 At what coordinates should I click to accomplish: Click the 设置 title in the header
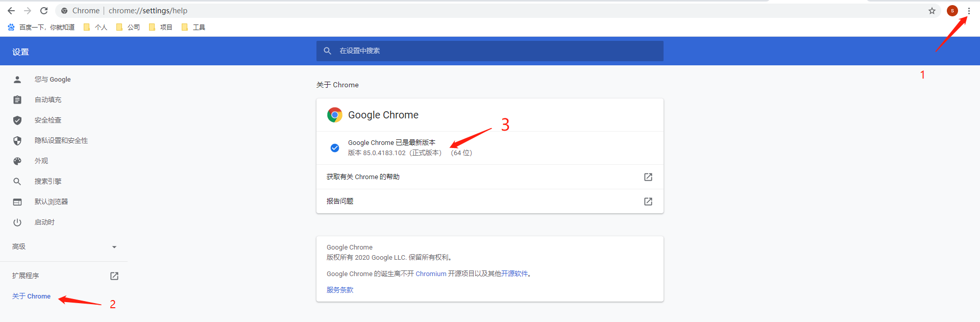20,52
